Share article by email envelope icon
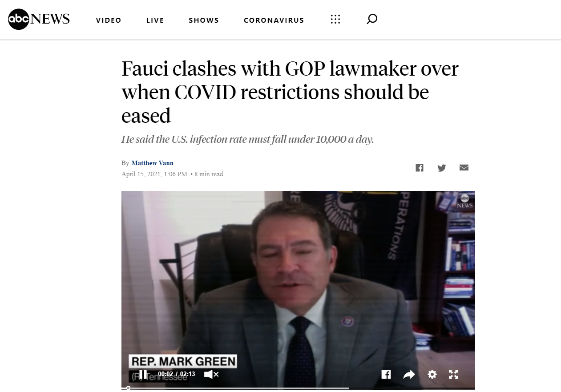Image resolution: width=561 pixels, height=392 pixels. [x=464, y=167]
